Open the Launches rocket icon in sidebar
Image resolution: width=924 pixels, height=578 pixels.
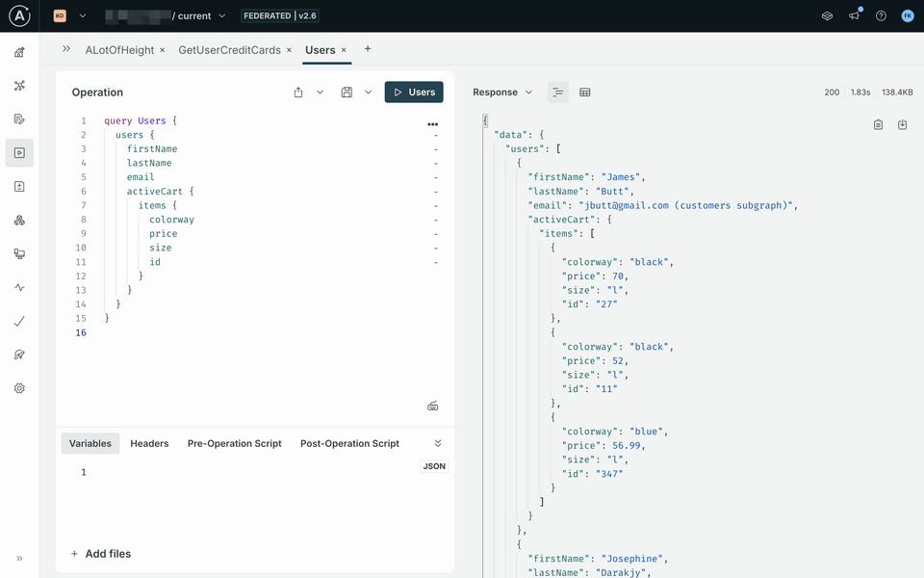[19, 355]
